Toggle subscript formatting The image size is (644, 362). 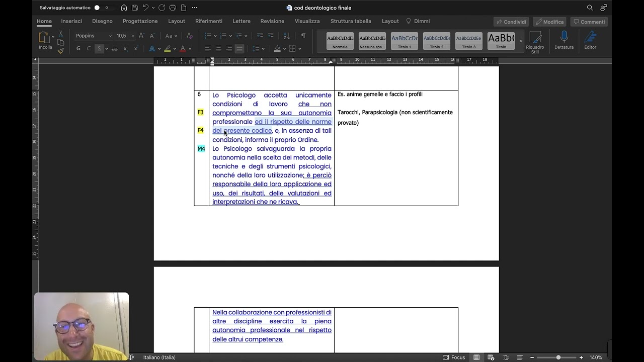pyautogui.click(x=125, y=49)
